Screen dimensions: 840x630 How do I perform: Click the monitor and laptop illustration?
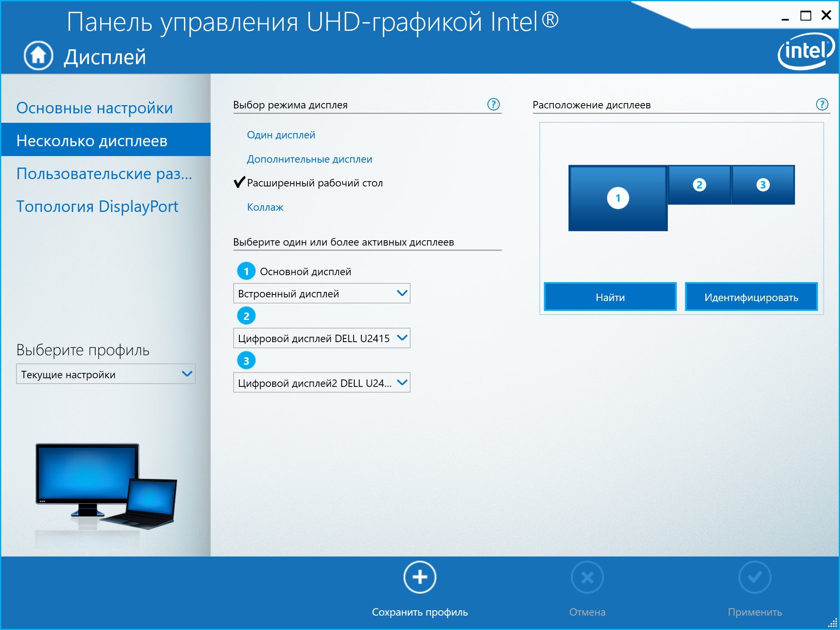pos(106,487)
